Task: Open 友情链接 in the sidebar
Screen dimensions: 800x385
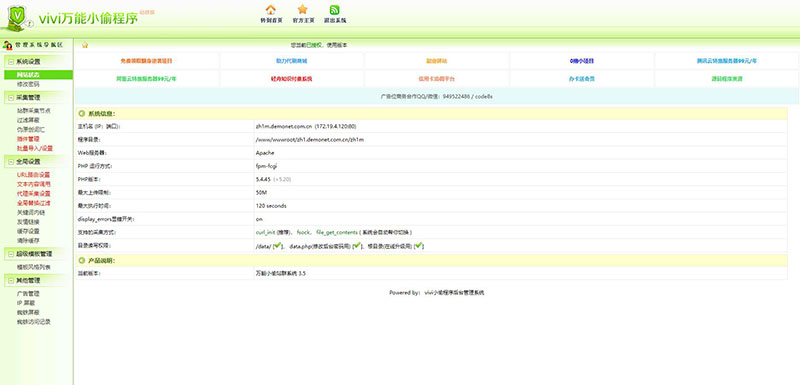Action: tap(28, 222)
